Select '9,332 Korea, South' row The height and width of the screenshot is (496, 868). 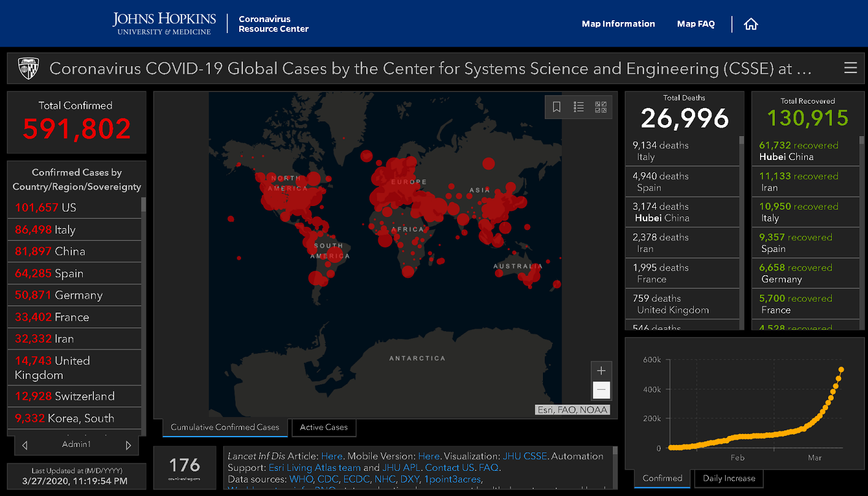74,418
